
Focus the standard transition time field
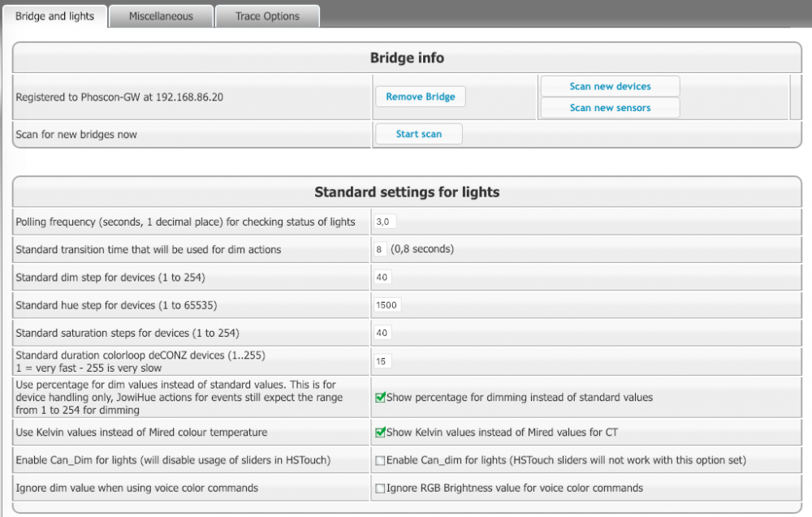(x=380, y=249)
